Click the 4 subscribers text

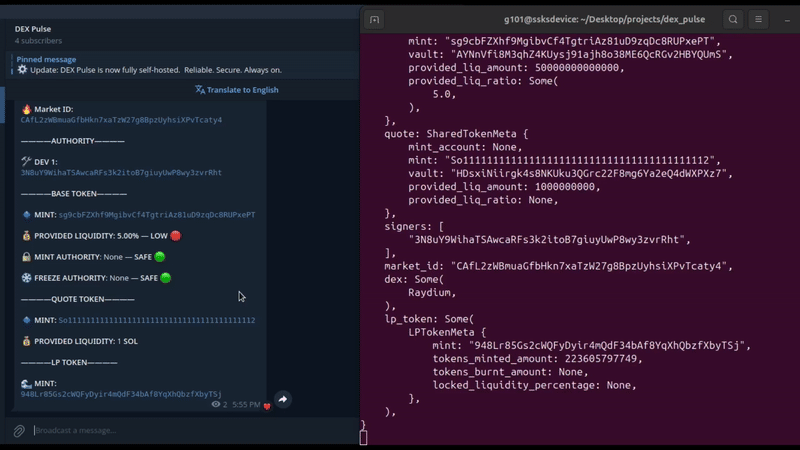point(38,41)
